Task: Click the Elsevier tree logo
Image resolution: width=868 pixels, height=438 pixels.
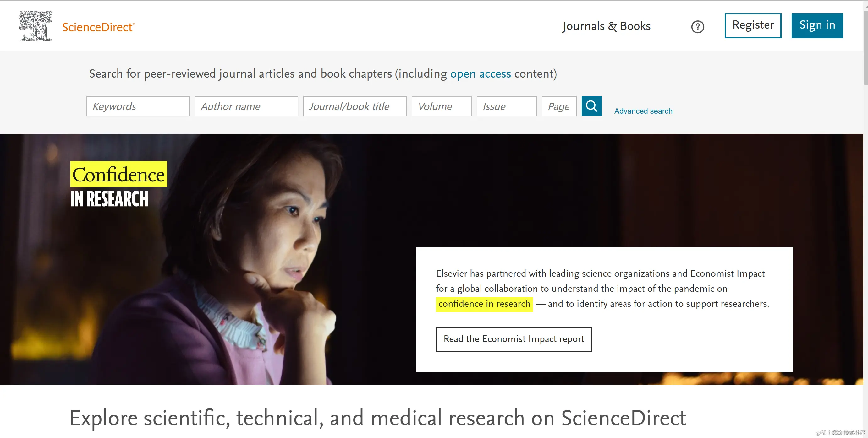Action: click(36, 26)
